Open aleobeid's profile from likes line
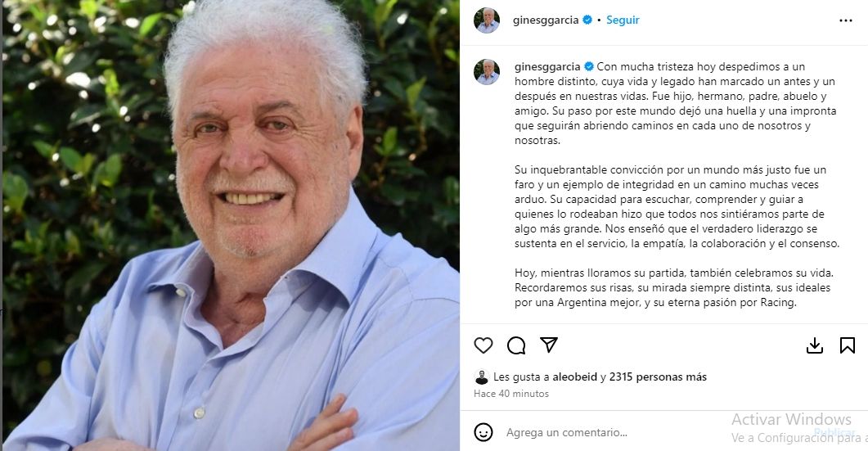 coord(575,377)
